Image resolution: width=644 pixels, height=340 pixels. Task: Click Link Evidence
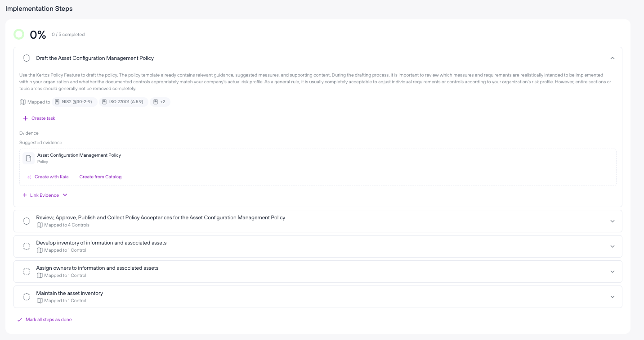[45, 195]
